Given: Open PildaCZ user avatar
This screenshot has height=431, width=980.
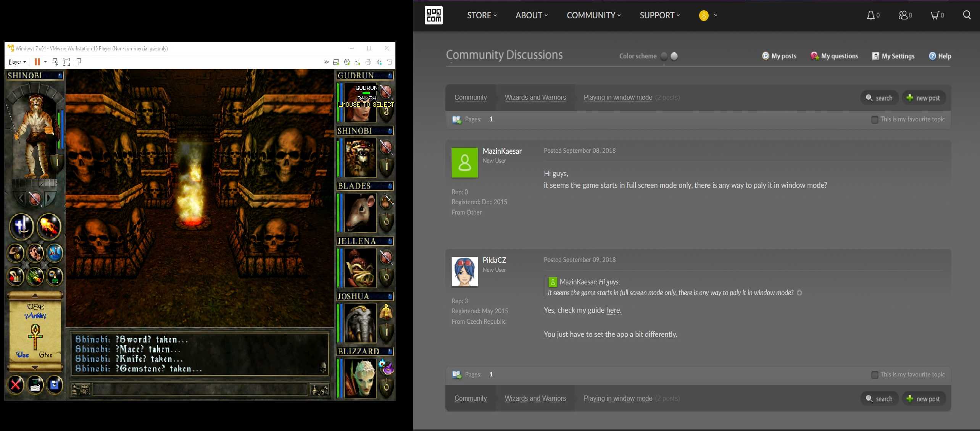Looking at the screenshot, I should [x=464, y=272].
